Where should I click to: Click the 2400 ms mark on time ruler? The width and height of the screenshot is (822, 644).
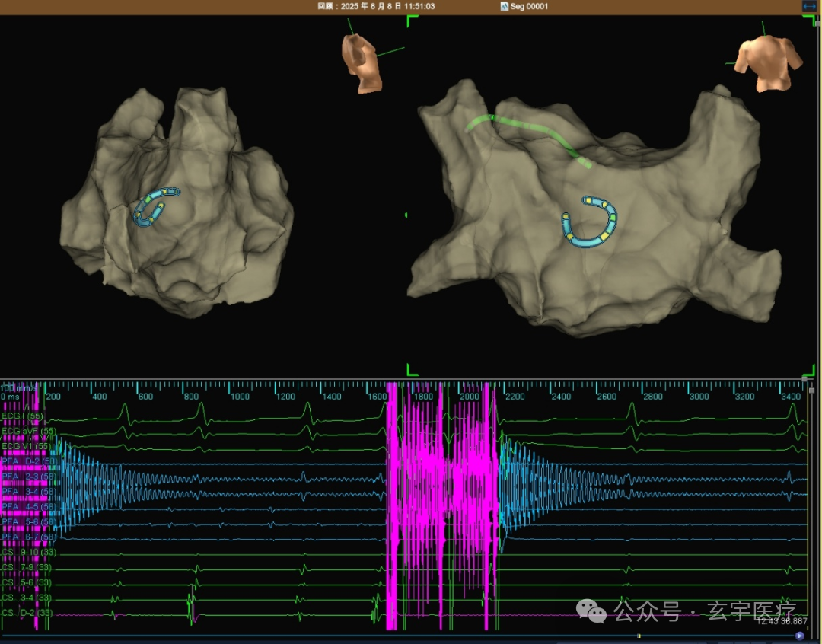(561, 397)
